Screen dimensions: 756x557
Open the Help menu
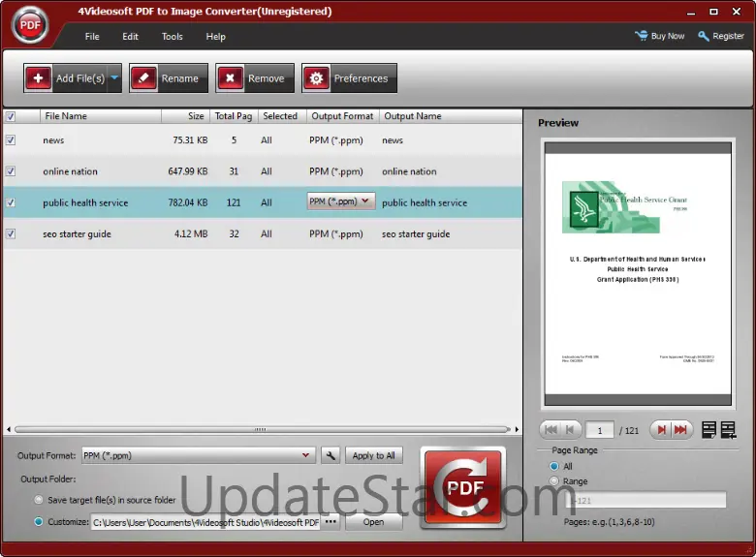[215, 37]
